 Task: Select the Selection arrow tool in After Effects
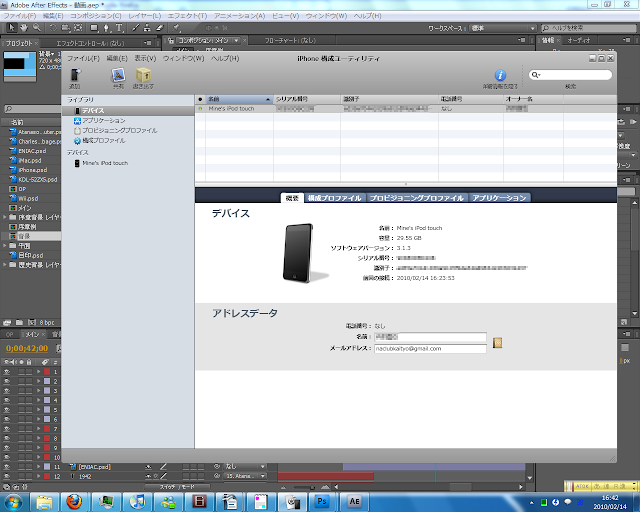click(x=11, y=28)
